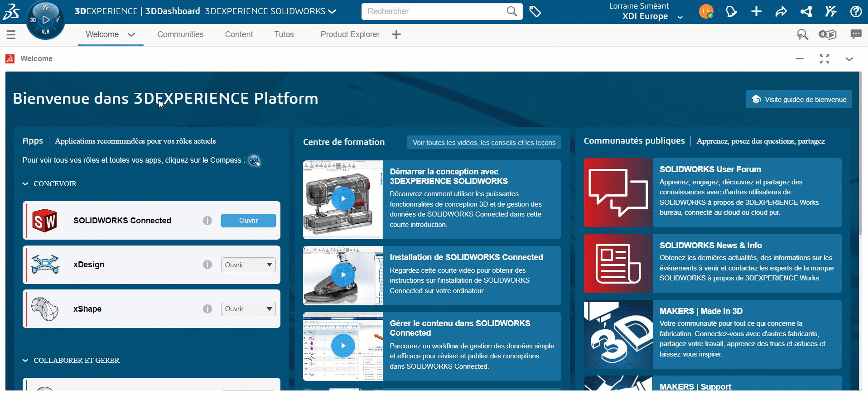Screen dimensions: 868x395
Task: Open the chat messages icon
Action: 856,34
